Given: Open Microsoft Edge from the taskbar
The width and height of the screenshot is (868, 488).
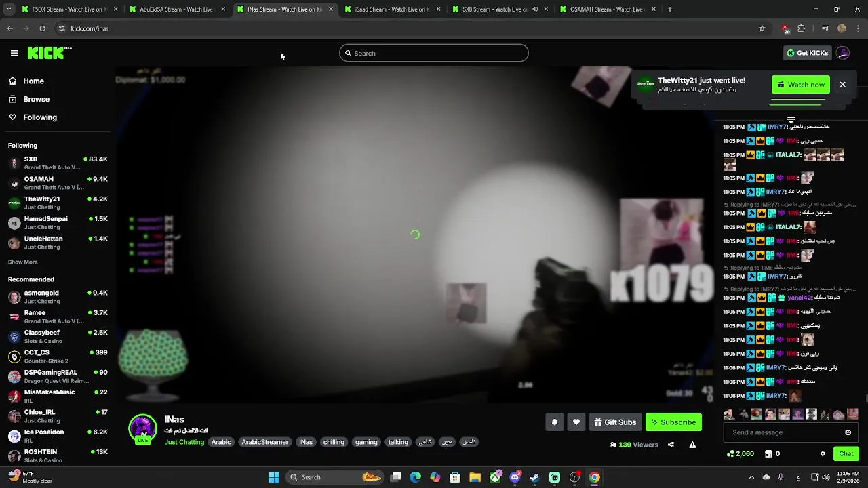Looking at the screenshot, I should pos(415,477).
